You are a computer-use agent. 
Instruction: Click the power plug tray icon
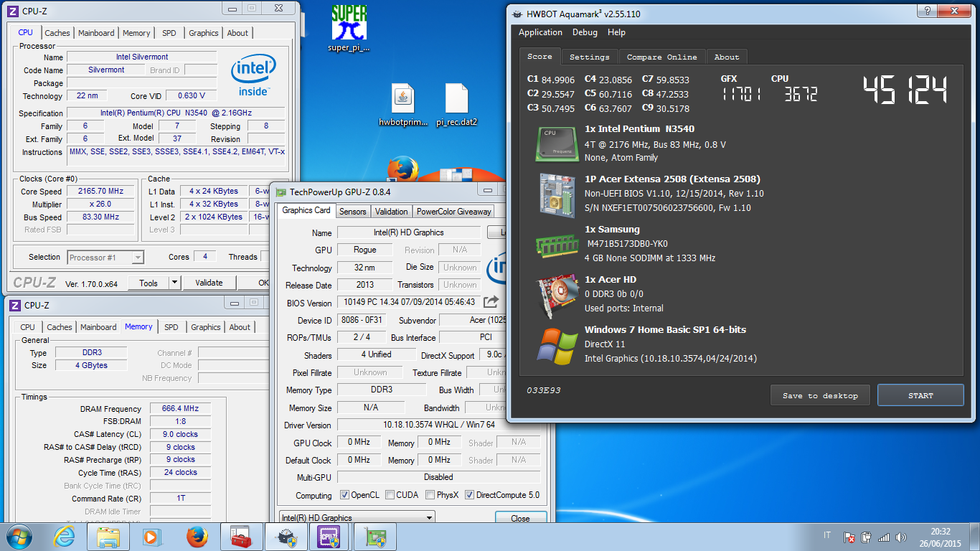pos(866,537)
